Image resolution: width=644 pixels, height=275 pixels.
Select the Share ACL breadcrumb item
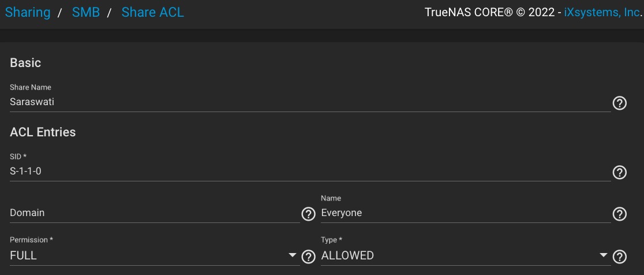[153, 12]
